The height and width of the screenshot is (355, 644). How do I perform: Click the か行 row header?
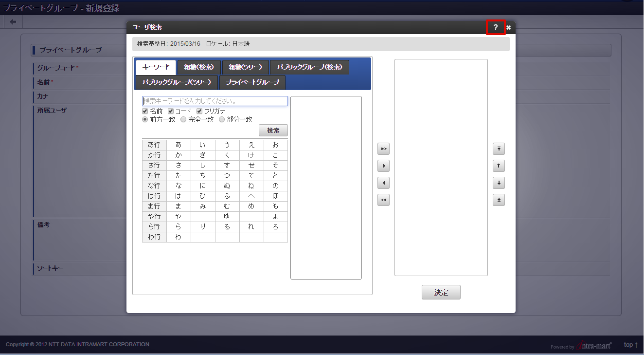click(154, 155)
